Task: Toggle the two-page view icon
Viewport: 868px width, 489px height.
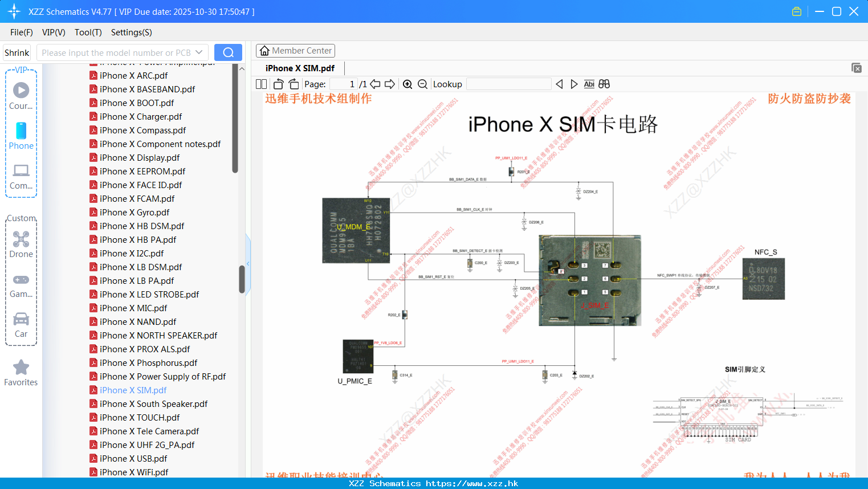Action: (x=261, y=84)
